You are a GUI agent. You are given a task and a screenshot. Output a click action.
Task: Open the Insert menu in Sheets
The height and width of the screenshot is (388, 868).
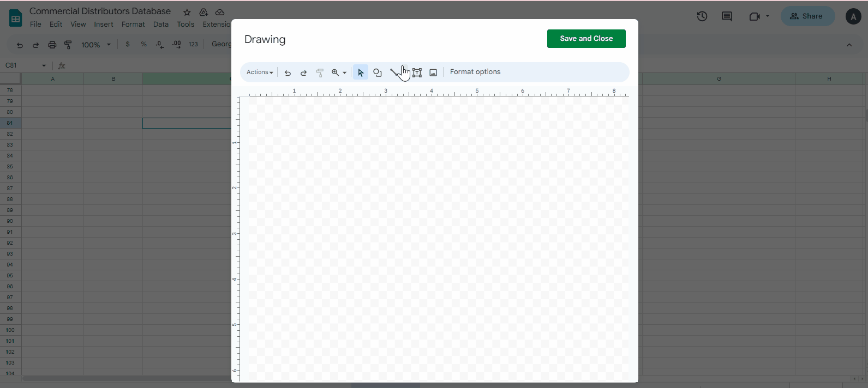104,25
